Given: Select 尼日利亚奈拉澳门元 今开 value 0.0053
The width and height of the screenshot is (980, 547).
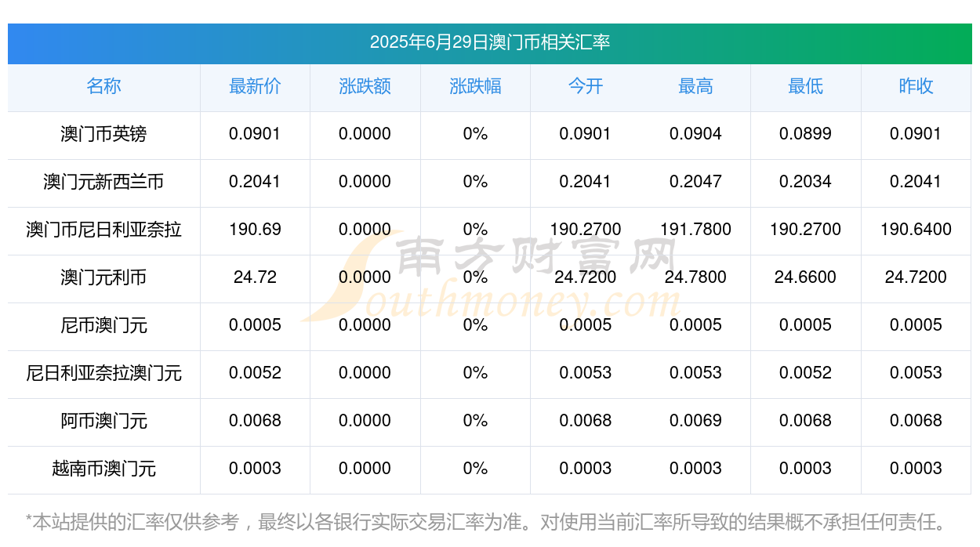Looking at the screenshot, I should [x=586, y=373].
